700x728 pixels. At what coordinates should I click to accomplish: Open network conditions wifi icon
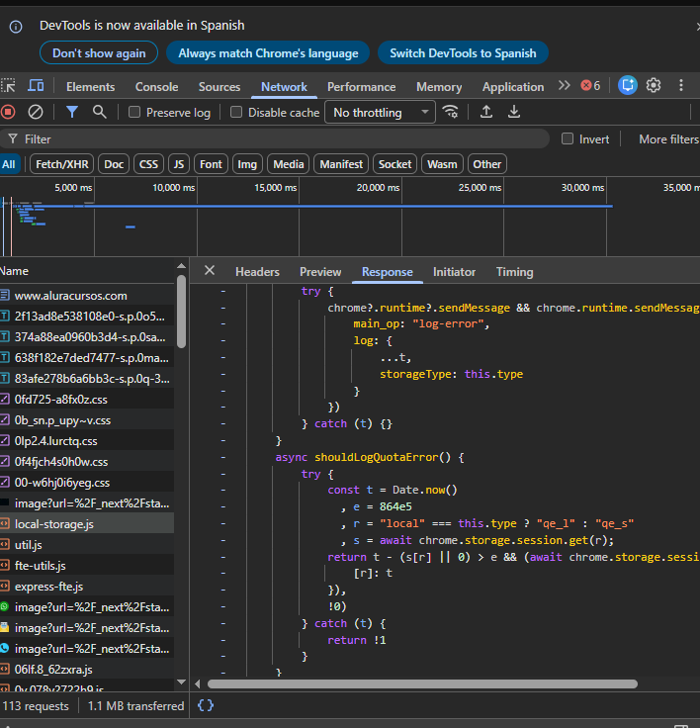pyautogui.click(x=451, y=112)
